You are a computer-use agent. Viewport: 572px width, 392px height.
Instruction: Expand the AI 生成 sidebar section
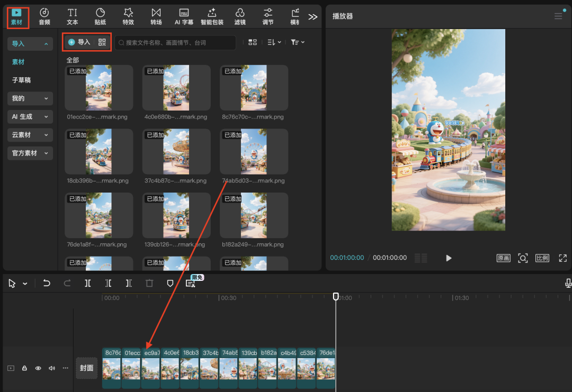click(x=30, y=116)
